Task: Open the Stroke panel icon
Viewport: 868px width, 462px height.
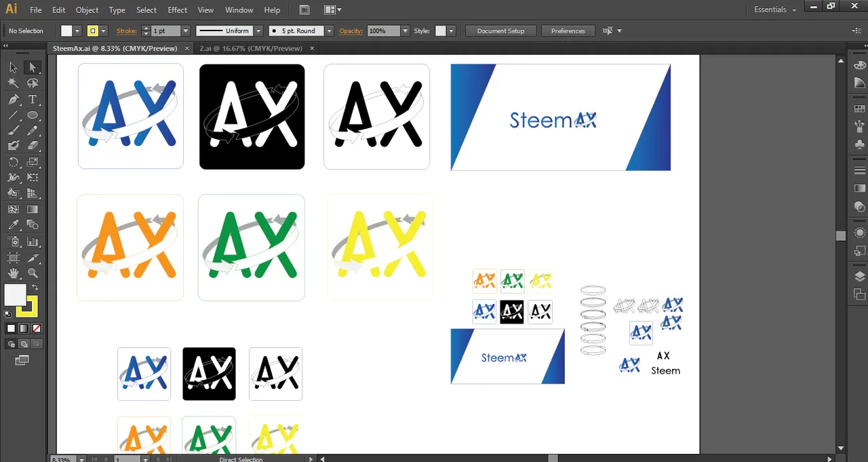Action: (860, 170)
